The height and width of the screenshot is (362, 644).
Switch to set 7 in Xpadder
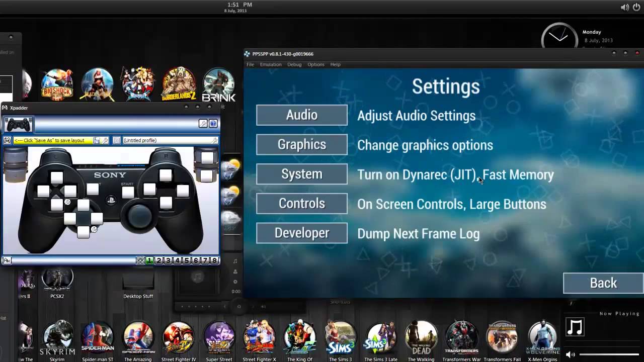[205, 260]
